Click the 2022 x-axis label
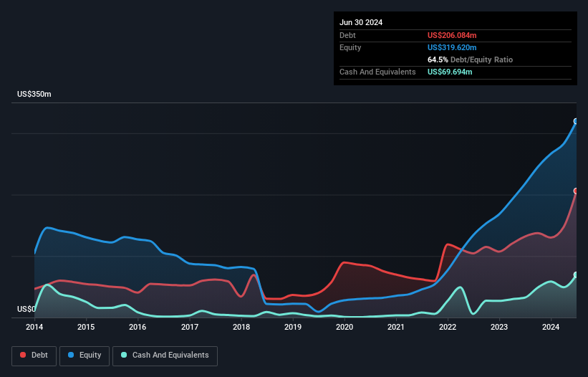The width and height of the screenshot is (588, 377). (x=448, y=327)
